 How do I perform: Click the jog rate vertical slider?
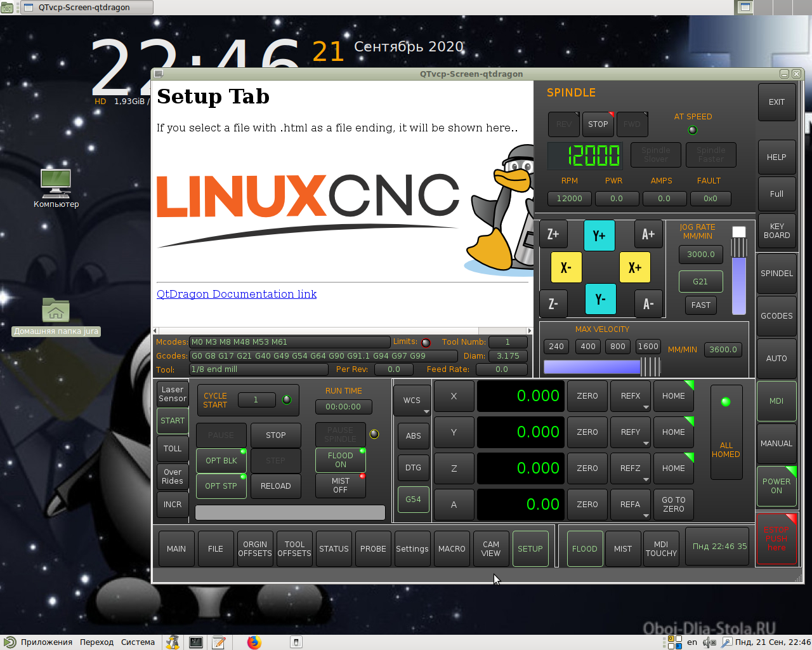pos(739,270)
